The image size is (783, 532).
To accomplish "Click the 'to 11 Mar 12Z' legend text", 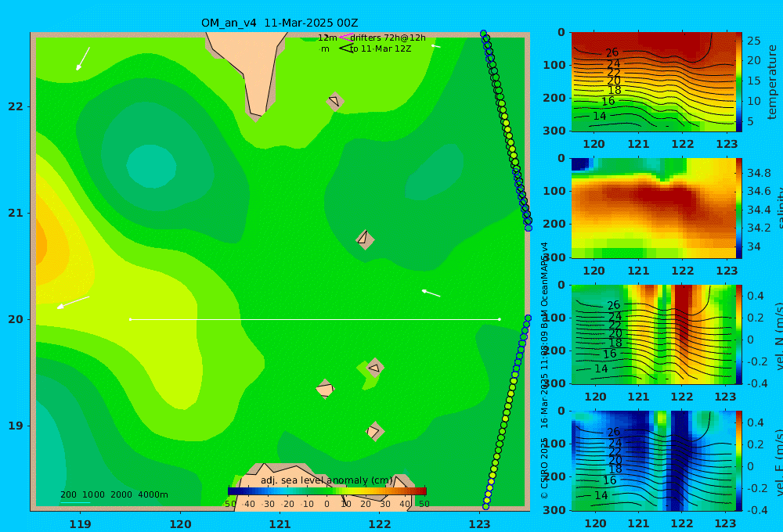I will point(381,49).
